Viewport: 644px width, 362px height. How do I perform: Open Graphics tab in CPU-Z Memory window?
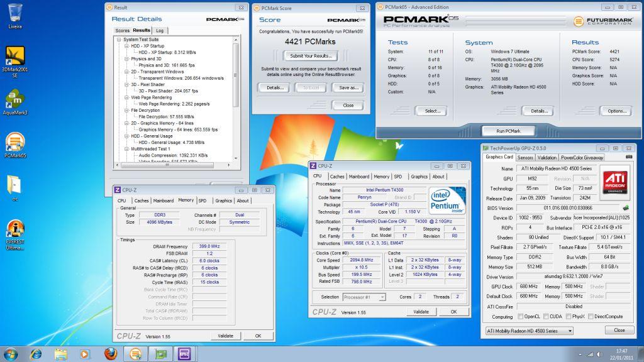[223, 200]
